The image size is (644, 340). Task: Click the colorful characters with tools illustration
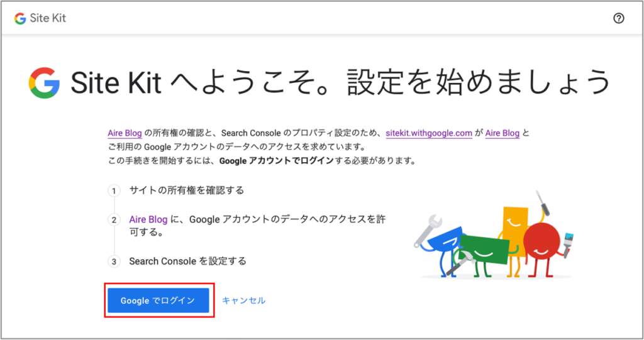pyautogui.click(x=494, y=235)
